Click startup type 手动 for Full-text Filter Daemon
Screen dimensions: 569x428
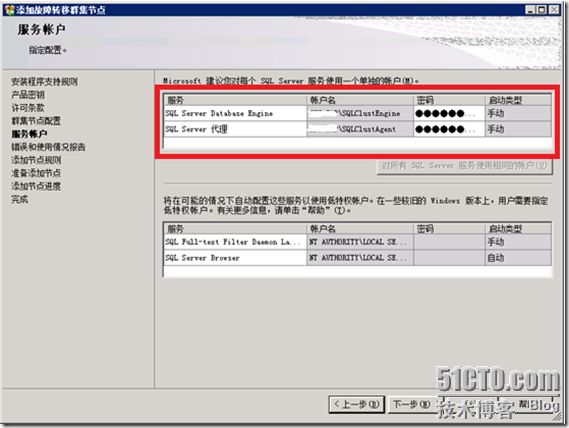pos(518,242)
